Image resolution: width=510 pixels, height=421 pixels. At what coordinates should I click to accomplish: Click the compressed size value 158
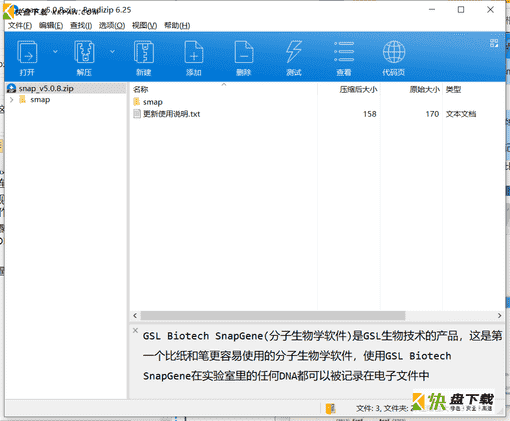370,114
